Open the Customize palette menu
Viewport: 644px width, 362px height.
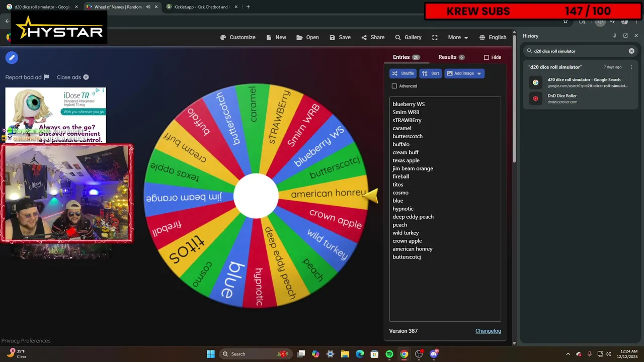point(237,37)
